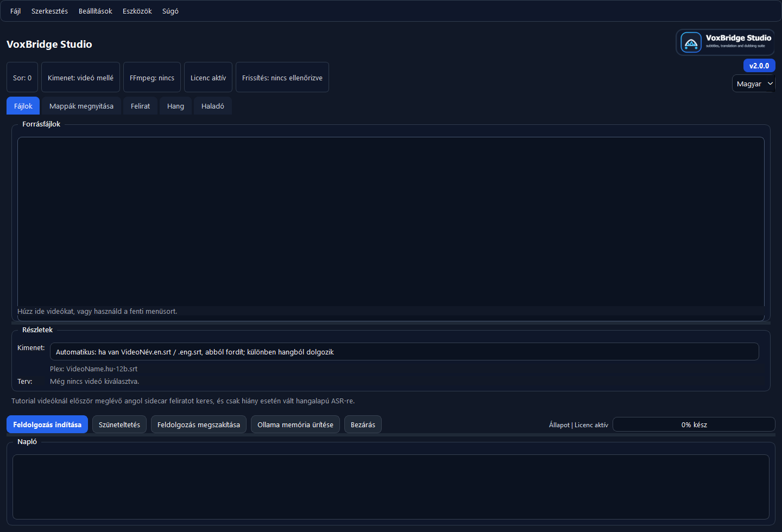Clear Ollama memory with Ollama memória ürítése

coord(295,424)
